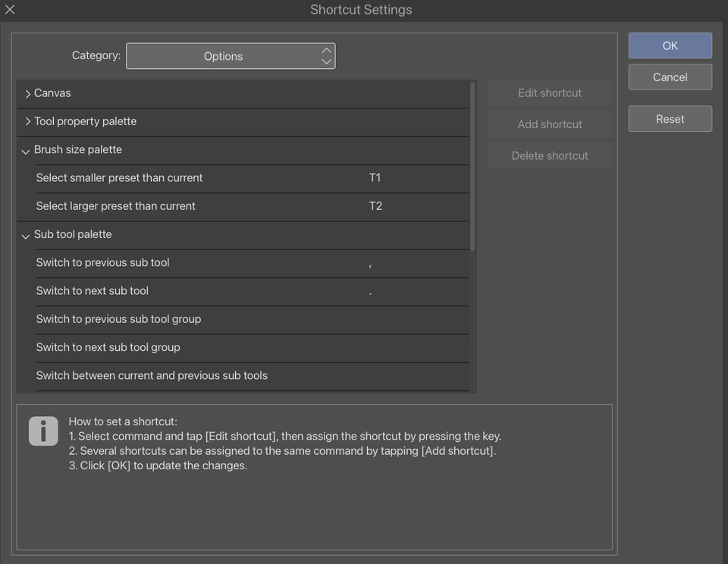The height and width of the screenshot is (564, 728).
Task: Click Cancel to discard changes
Action: coord(670,77)
